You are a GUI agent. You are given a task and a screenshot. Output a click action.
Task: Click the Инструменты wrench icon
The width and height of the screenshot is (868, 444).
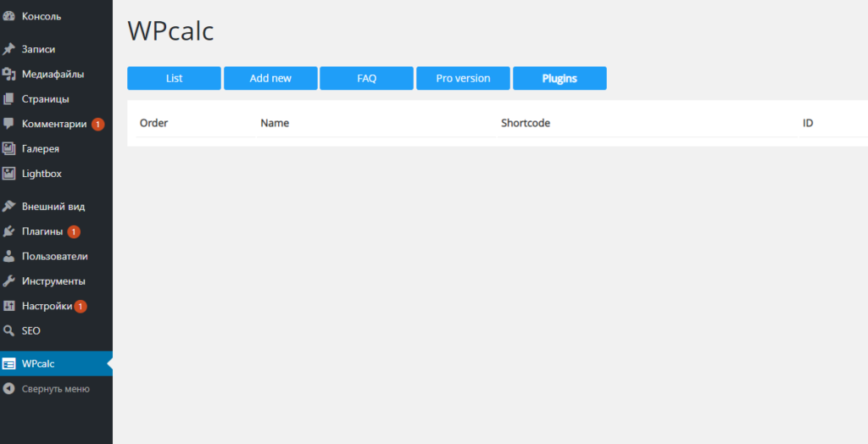tap(8, 281)
